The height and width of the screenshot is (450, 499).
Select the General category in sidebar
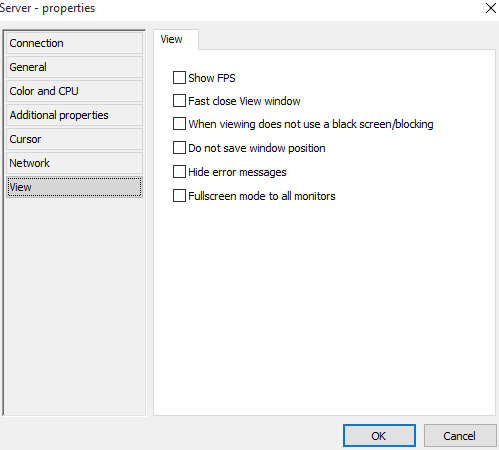tap(74, 67)
